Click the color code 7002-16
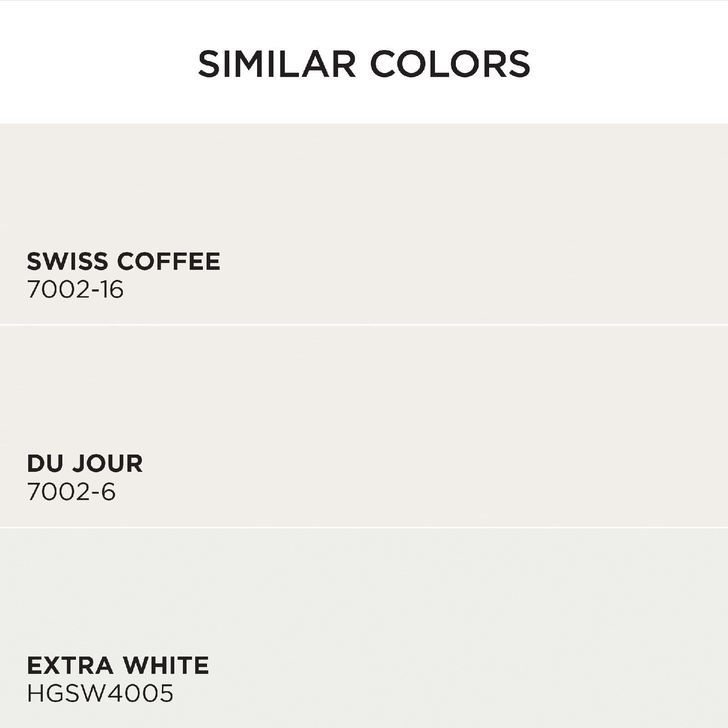 [x=75, y=289]
